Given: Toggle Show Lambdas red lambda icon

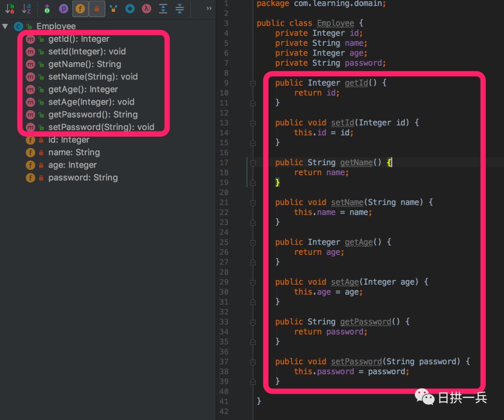Looking at the screenshot, I should point(146,9).
